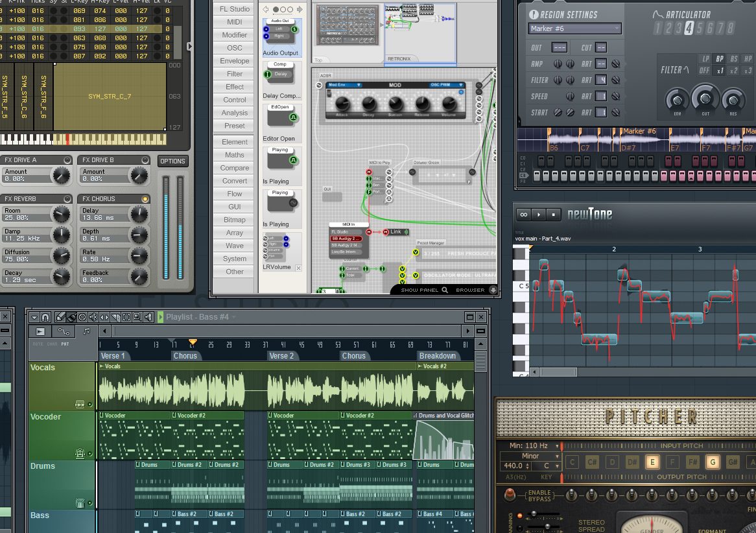Click the E note button in Pitcher
This screenshot has width=756, height=533.
tap(652, 462)
